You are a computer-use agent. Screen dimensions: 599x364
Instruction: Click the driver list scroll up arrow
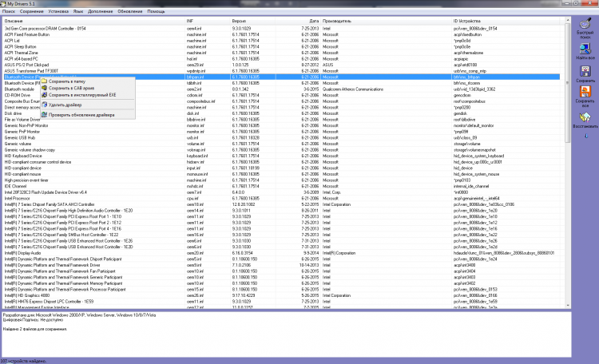pyautogui.click(x=568, y=20)
